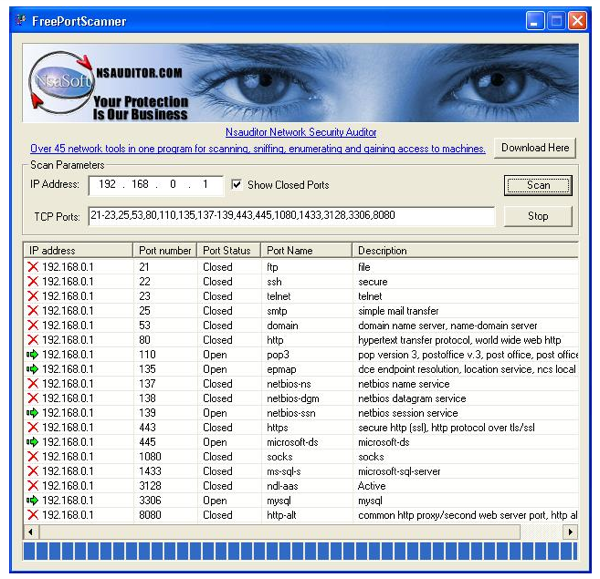Halt the scan using the Stop button
Image resolution: width=600 pixels, height=579 pixels.
pyautogui.click(x=538, y=216)
